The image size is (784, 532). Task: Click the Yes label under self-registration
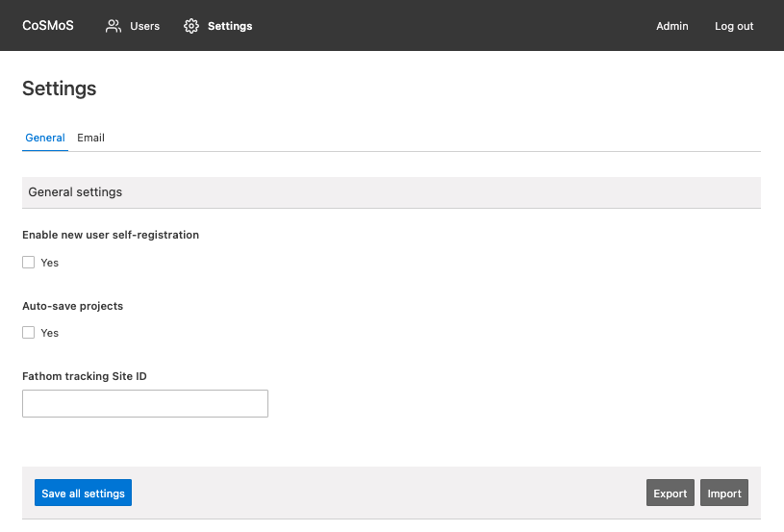point(49,263)
